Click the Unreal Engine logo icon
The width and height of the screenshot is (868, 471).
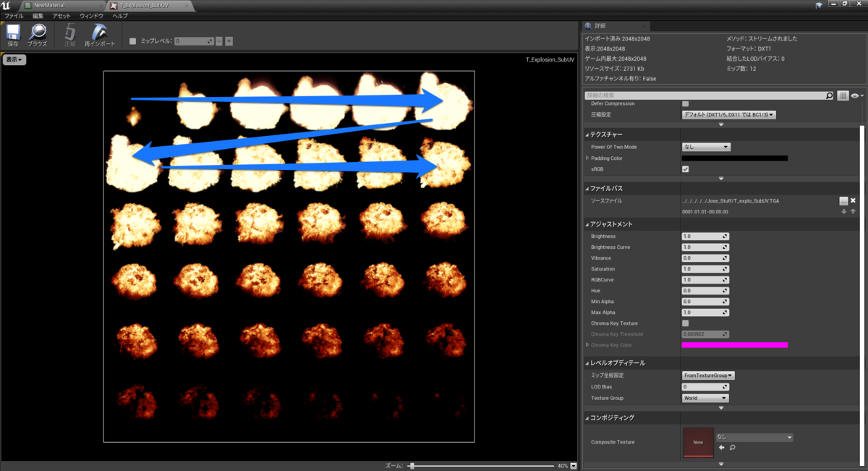6,5
